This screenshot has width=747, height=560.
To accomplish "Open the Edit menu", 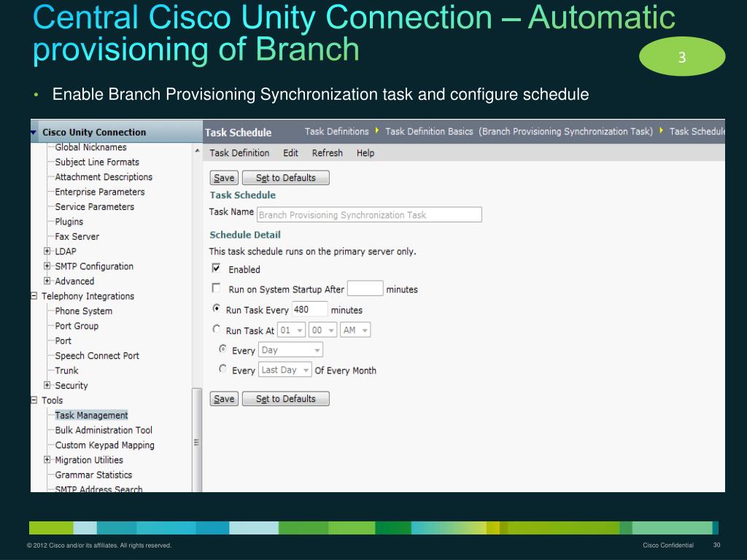I will [x=290, y=153].
